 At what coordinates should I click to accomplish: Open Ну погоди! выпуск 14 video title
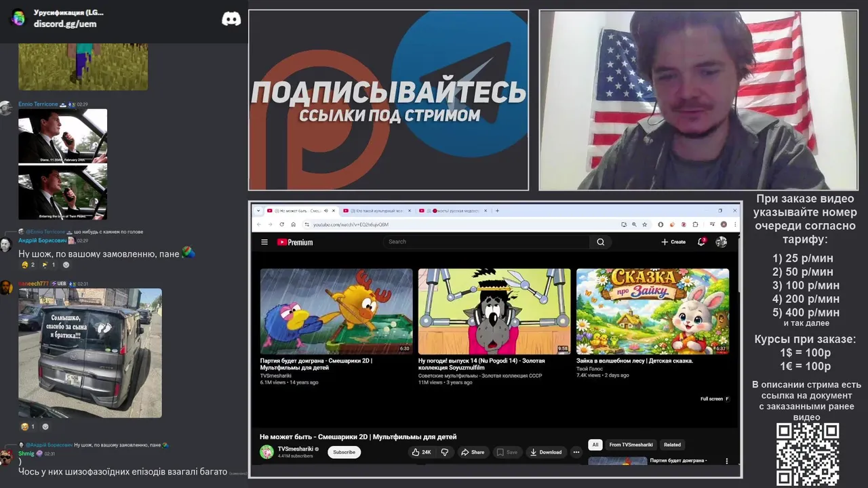coord(481,364)
